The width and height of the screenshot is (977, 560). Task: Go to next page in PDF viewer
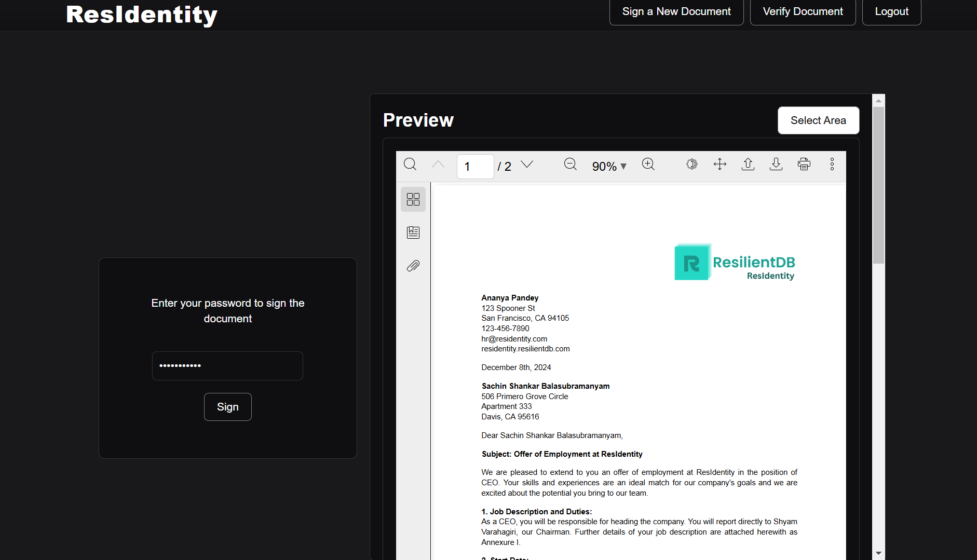tap(527, 165)
